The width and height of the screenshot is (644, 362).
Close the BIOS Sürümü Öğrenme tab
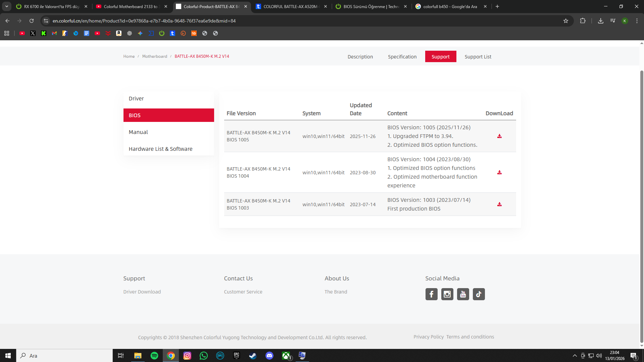(405, 6)
